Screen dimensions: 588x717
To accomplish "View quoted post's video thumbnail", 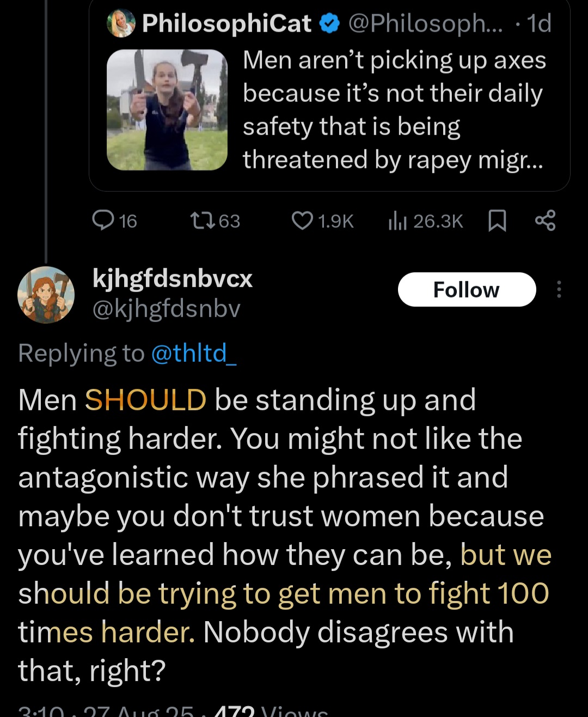I will (167, 110).
